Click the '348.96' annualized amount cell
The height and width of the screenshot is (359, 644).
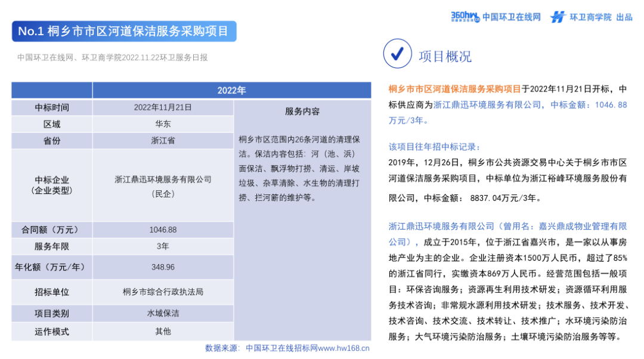tap(163, 267)
